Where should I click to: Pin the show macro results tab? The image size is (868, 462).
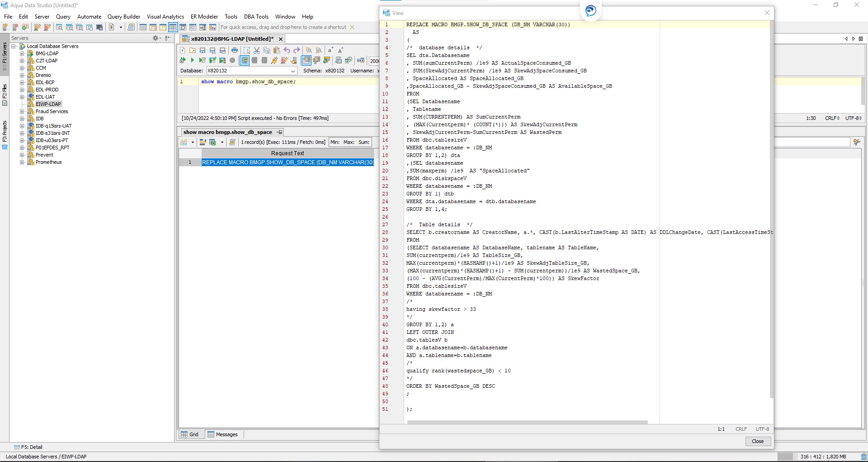(x=279, y=132)
